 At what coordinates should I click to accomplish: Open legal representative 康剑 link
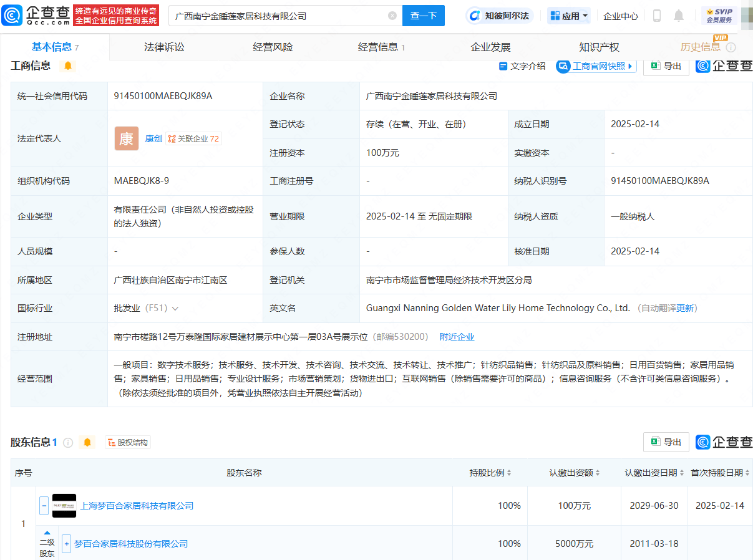pyautogui.click(x=153, y=138)
